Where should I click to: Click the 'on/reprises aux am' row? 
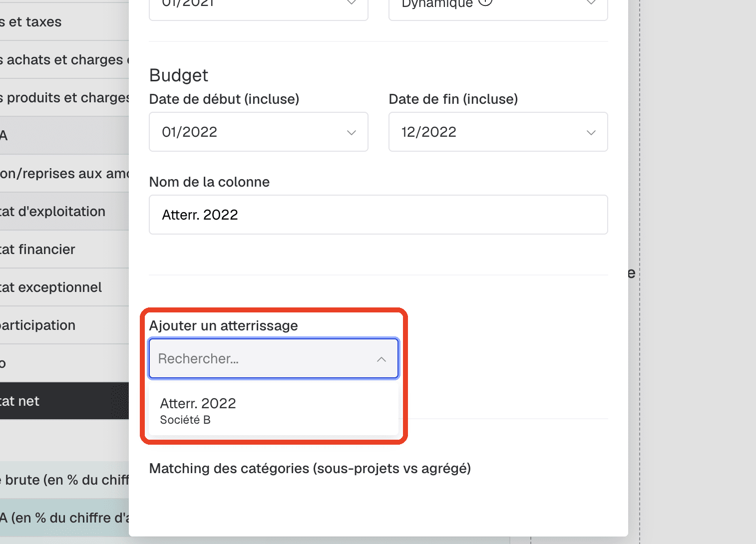pyautogui.click(x=64, y=174)
